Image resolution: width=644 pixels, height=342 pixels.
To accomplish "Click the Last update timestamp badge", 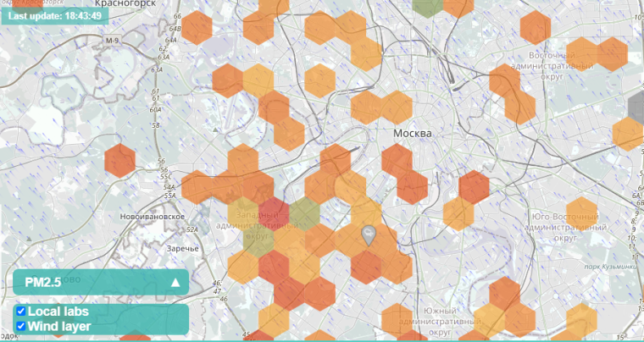I will 58,16.
